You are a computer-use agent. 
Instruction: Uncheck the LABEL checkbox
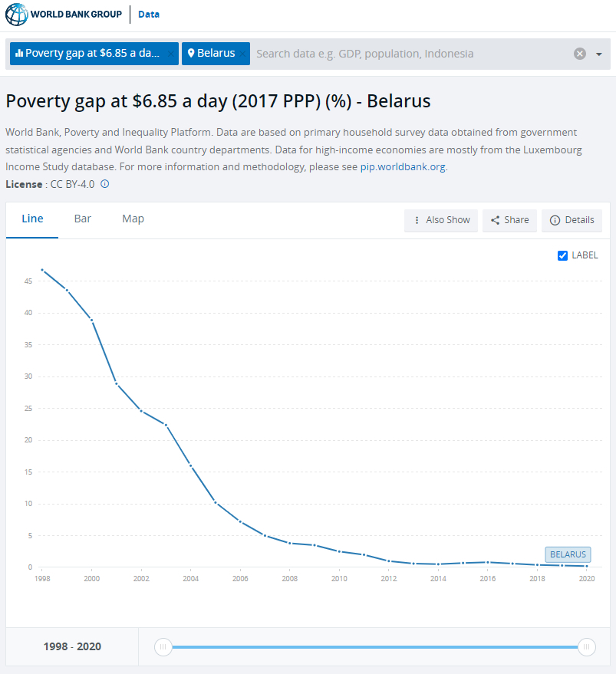point(562,255)
